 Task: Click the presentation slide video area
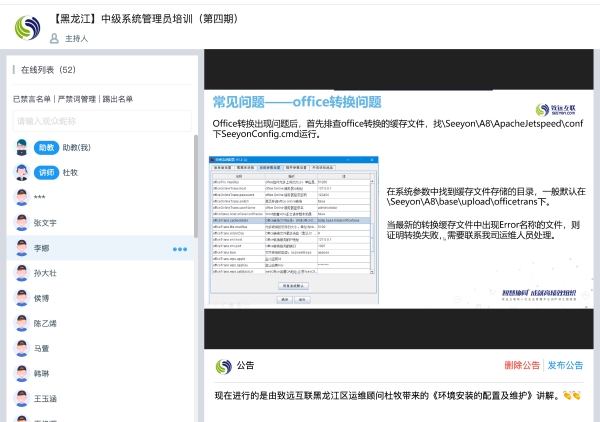[x=399, y=199]
